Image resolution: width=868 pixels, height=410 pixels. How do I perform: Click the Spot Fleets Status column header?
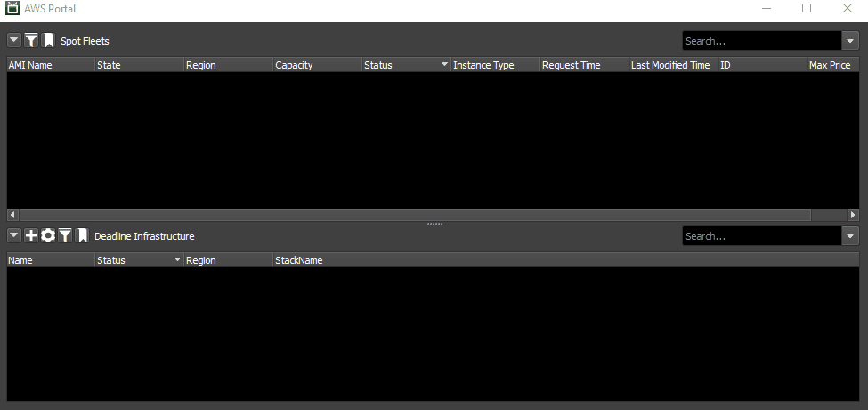pos(406,65)
